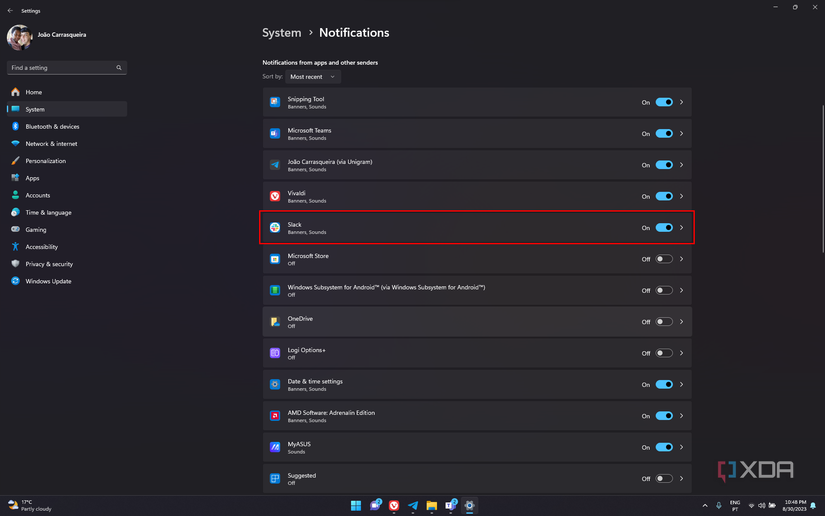This screenshot has height=516, width=825.
Task: Expand OneDrive notification settings chevron
Action: pyautogui.click(x=682, y=322)
